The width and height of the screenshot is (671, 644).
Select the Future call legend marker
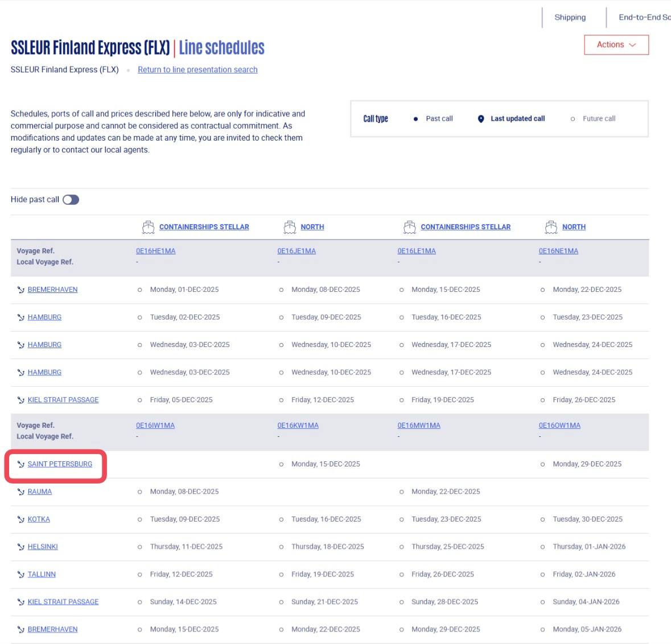(573, 119)
